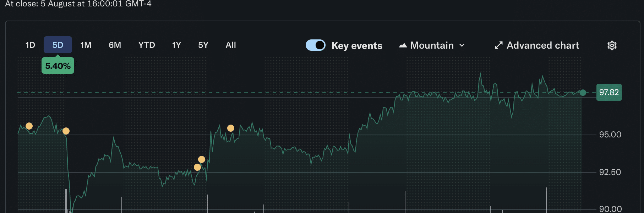Switch to the 1M range
The width and height of the screenshot is (644, 213).
tap(86, 45)
